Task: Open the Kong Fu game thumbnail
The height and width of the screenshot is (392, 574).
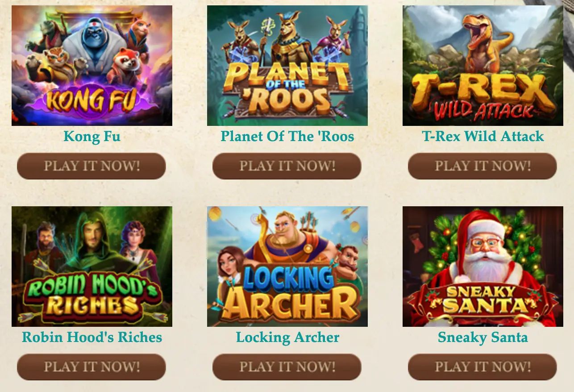Action: (x=92, y=66)
